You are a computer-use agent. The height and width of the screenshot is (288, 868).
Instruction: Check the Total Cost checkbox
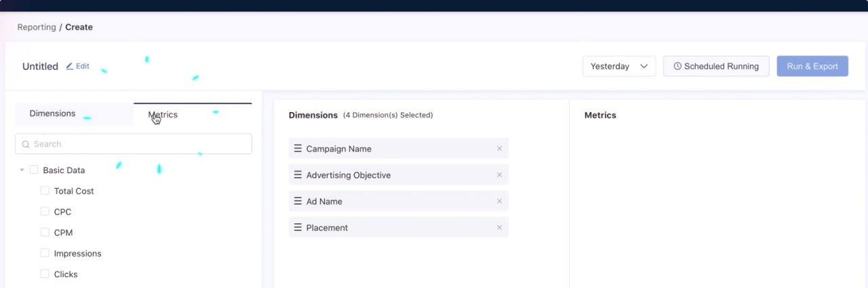[45, 191]
